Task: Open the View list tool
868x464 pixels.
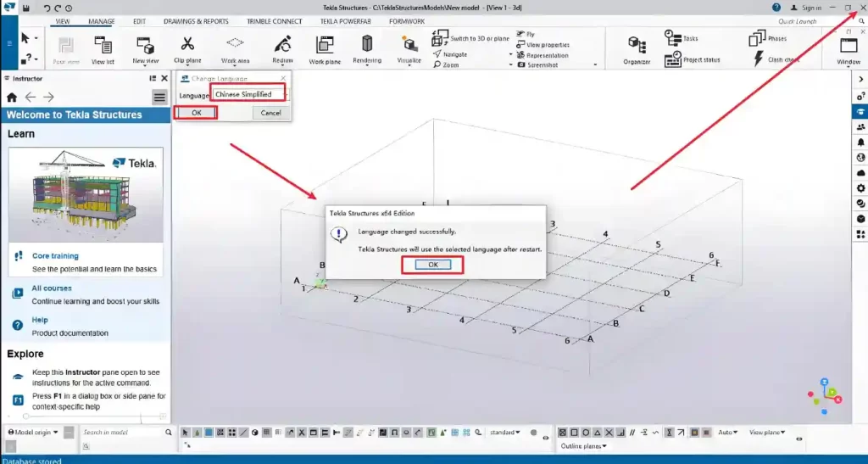Action: click(103, 46)
